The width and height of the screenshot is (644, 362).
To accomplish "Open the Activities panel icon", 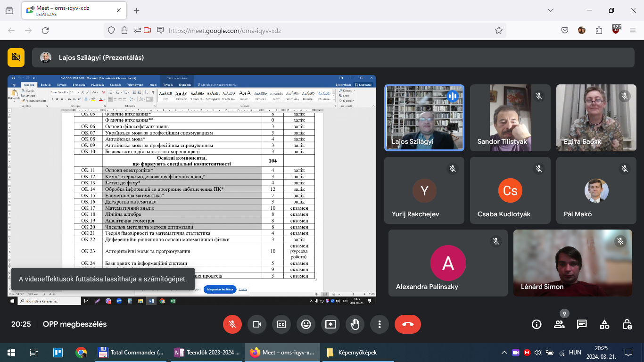I will tap(604, 324).
